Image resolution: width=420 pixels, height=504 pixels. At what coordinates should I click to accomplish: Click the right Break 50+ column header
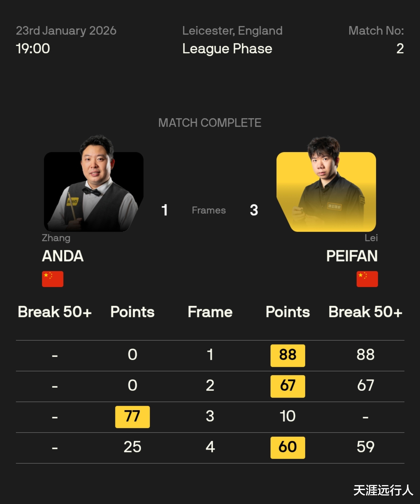tap(365, 312)
